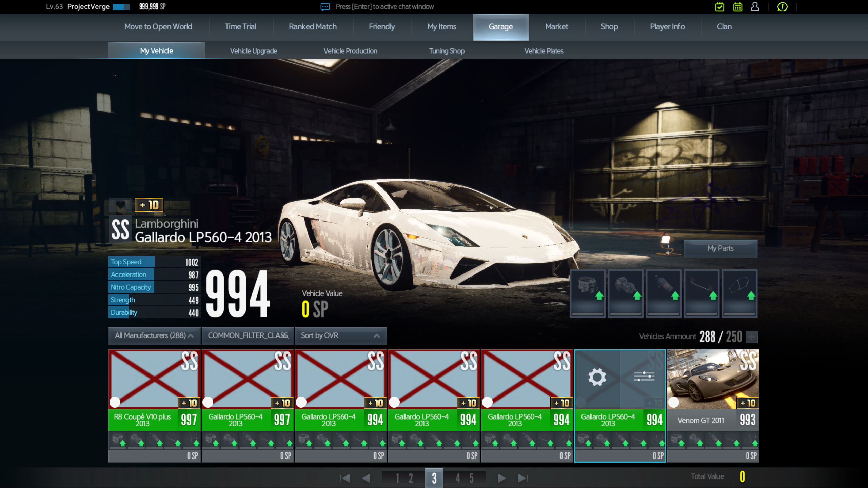Open COMMON_FILTER_CLASS dropdown

pyautogui.click(x=248, y=335)
